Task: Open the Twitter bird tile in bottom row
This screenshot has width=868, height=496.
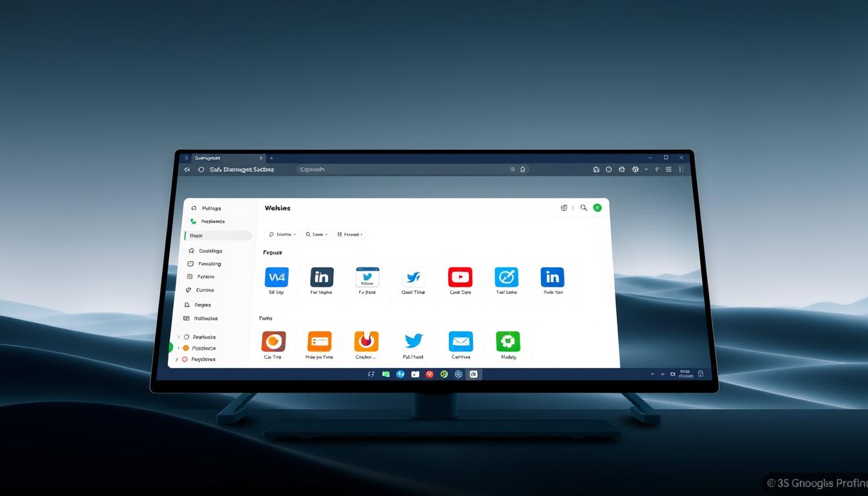Action: [x=413, y=341]
